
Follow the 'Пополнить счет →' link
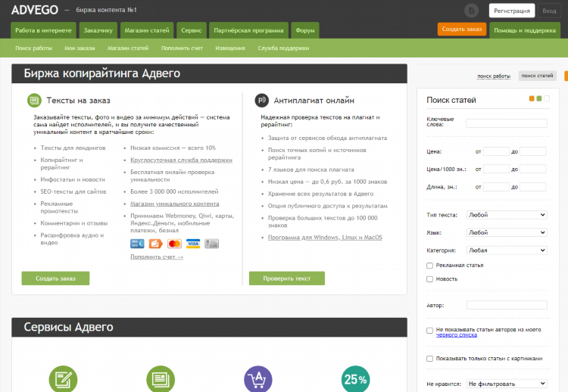point(157,257)
